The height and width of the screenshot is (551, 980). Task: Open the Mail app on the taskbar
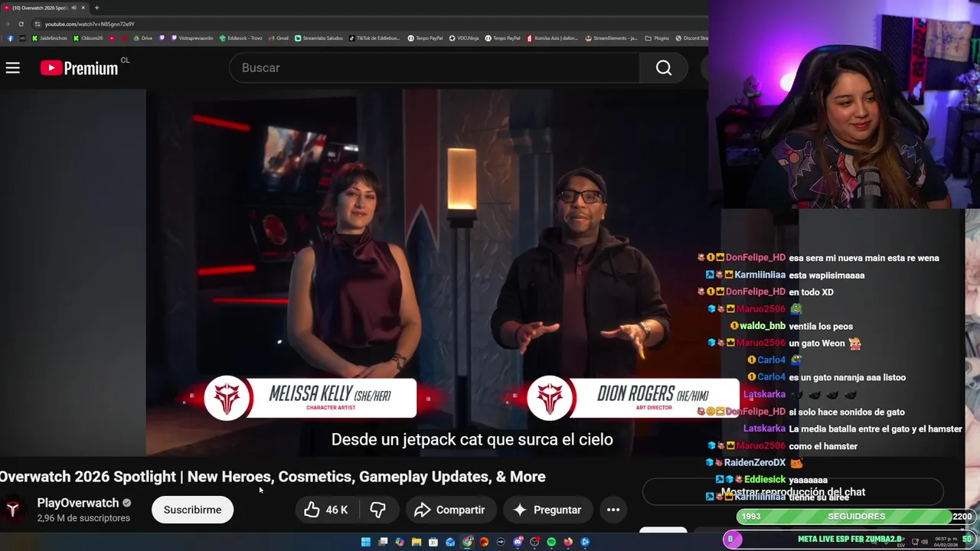pyautogui.click(x=450, y=542)
